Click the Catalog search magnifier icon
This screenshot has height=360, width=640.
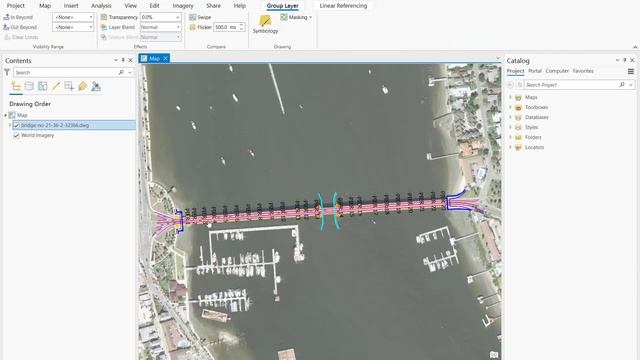pos(622,84)
